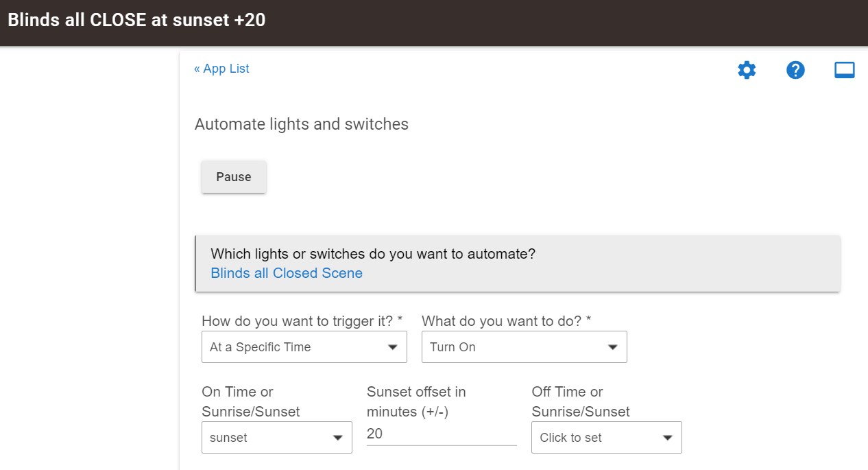
Task: Click the help question mark icon
Action: pos(795,70)
